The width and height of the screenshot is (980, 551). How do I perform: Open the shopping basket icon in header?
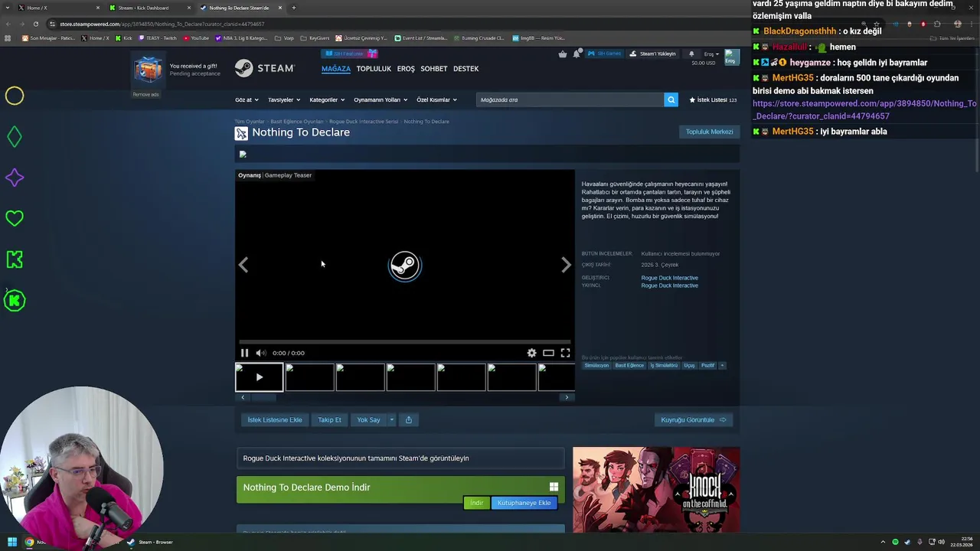point(563,54)
